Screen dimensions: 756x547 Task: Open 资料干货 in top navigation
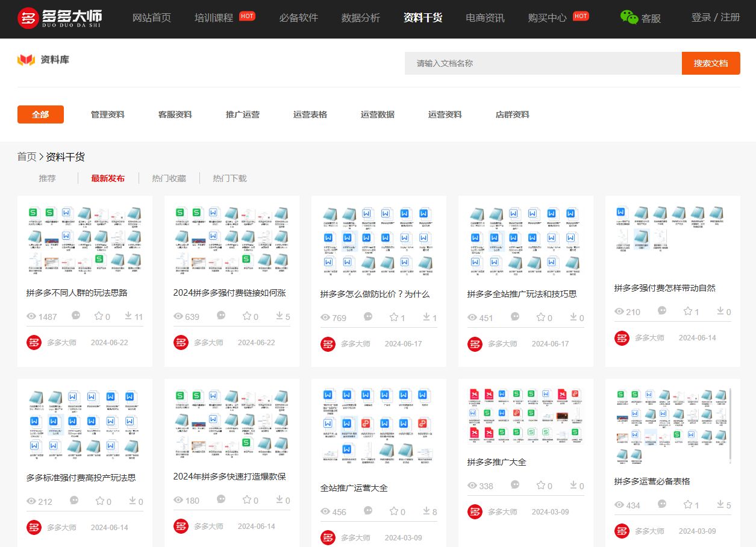[x=423, y=17]
